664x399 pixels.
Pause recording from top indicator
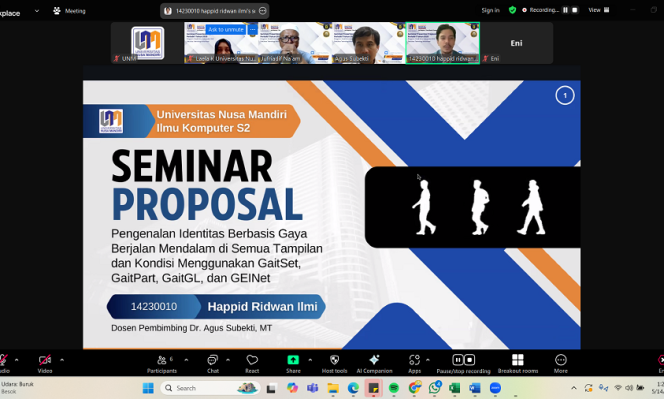click(x=565, y=10)
